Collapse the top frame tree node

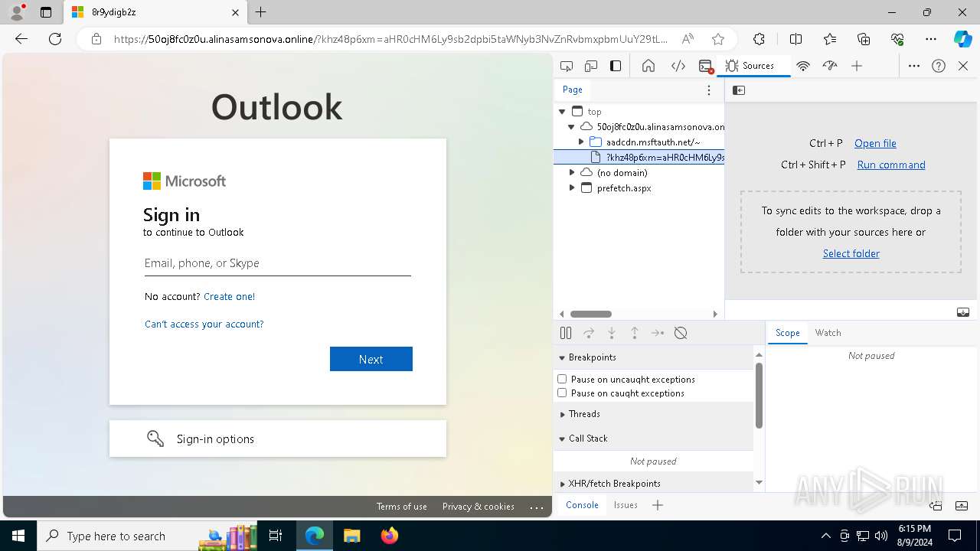pyautogui.click(x=563, y=112)
